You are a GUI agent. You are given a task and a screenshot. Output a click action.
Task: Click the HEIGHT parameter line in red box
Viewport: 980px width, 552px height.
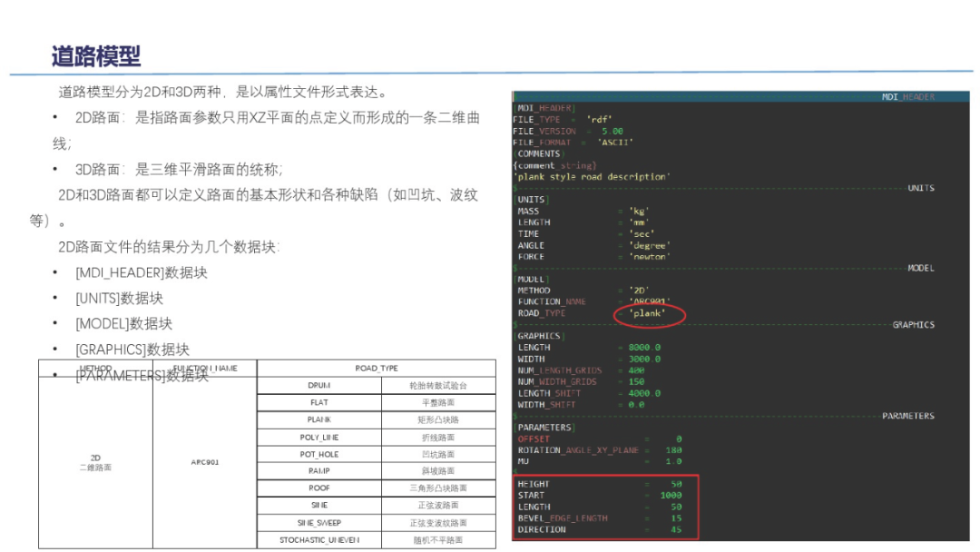[x=599, y=484]
